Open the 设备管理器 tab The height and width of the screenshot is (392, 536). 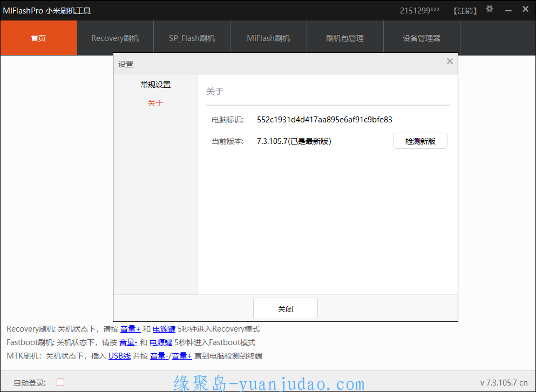tap(422, 38)
